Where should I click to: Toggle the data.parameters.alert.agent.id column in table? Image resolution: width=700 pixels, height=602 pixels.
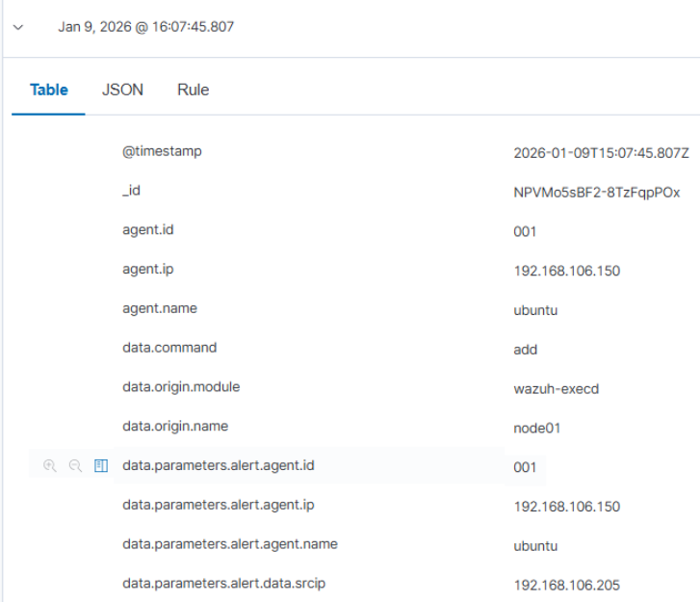click(100, 466)
